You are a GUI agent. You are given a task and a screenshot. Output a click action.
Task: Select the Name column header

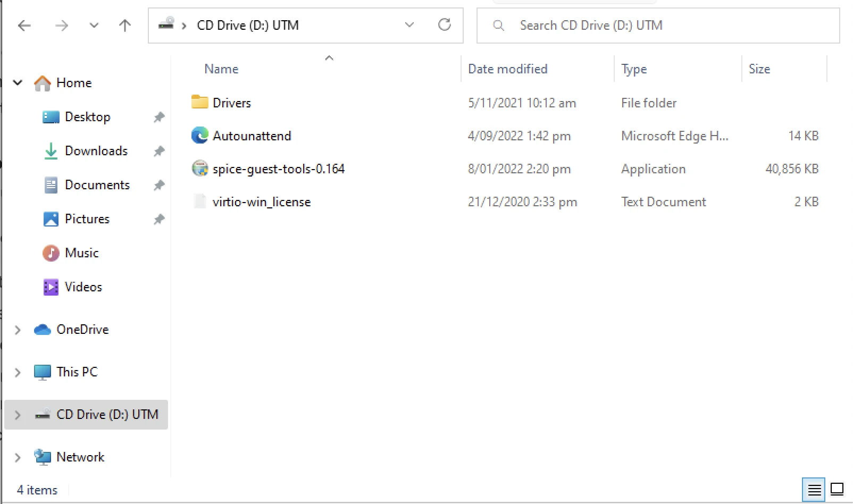(221, 69)
